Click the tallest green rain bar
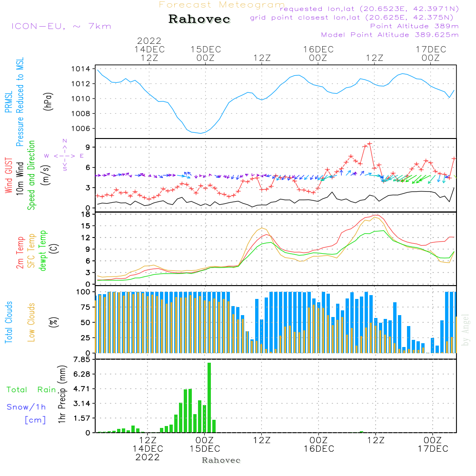The height and width of the screenshot is (476, 476). point(209,397)
